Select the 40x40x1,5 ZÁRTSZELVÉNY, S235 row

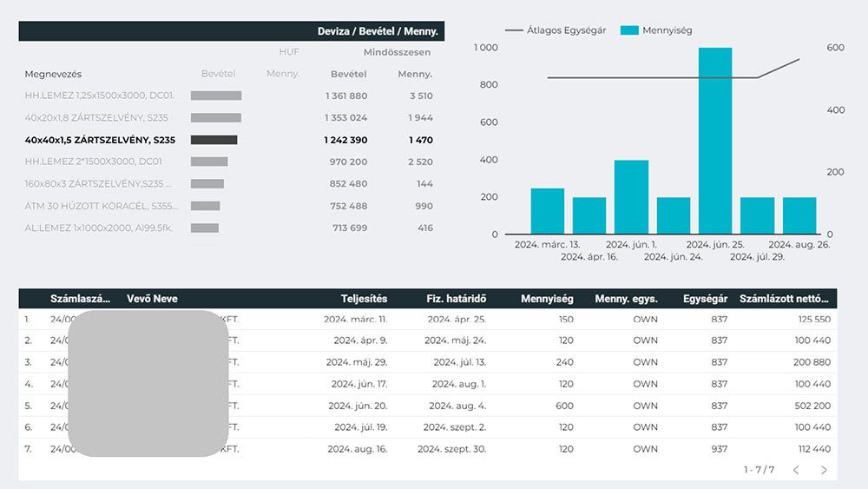click(x=100, y=140)
